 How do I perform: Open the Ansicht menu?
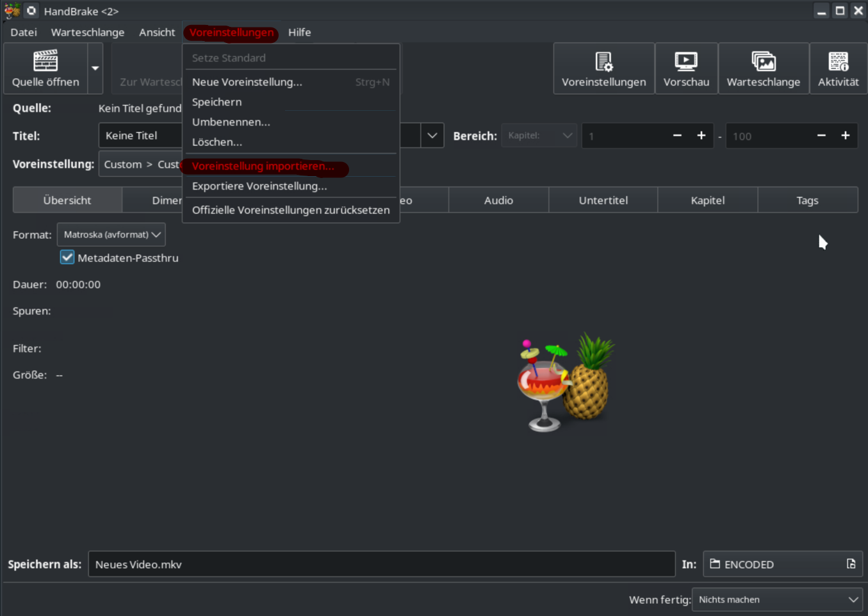coord(157,32)
